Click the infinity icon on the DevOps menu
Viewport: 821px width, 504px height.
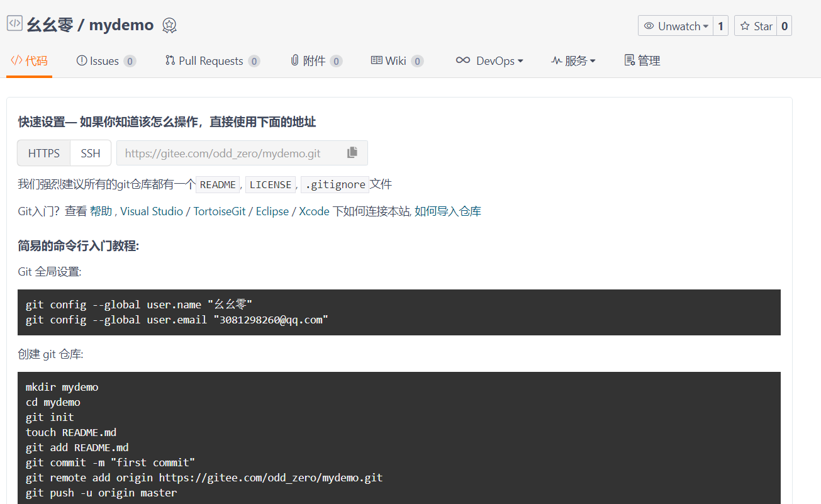point(462,60)
